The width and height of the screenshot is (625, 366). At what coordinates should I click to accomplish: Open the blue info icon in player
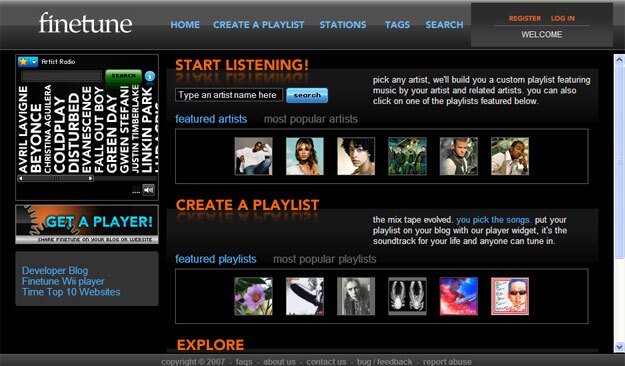tap(150, 76)
